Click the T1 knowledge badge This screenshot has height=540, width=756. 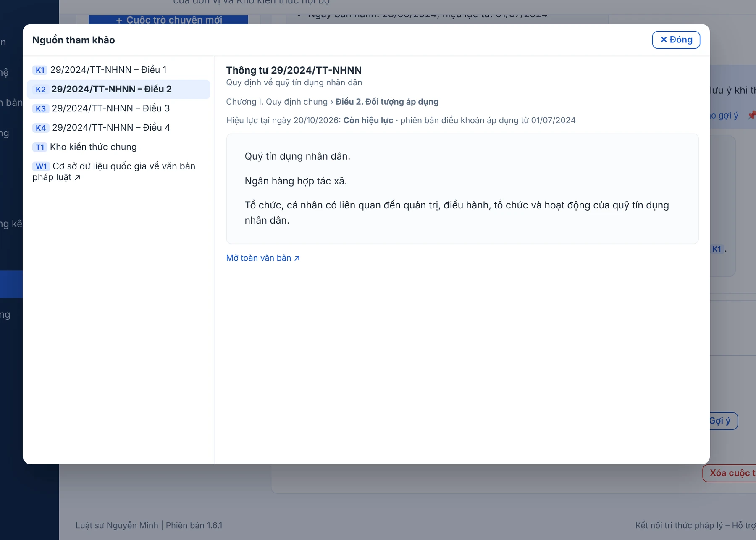point(40,148)
